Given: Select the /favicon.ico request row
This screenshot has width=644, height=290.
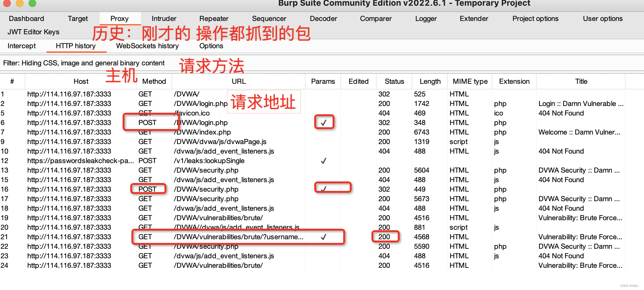Looking at the screenshot, I should (x=312, y=113).
